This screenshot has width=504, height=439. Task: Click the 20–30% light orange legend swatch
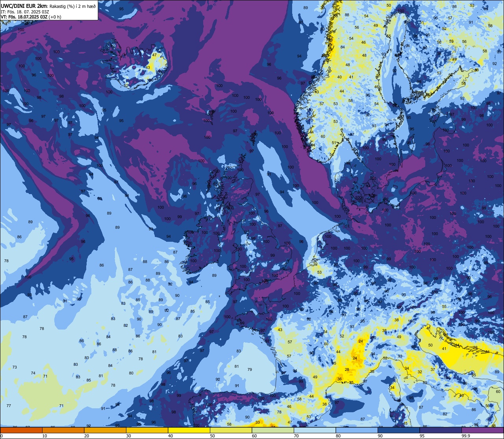click(105, 430)
